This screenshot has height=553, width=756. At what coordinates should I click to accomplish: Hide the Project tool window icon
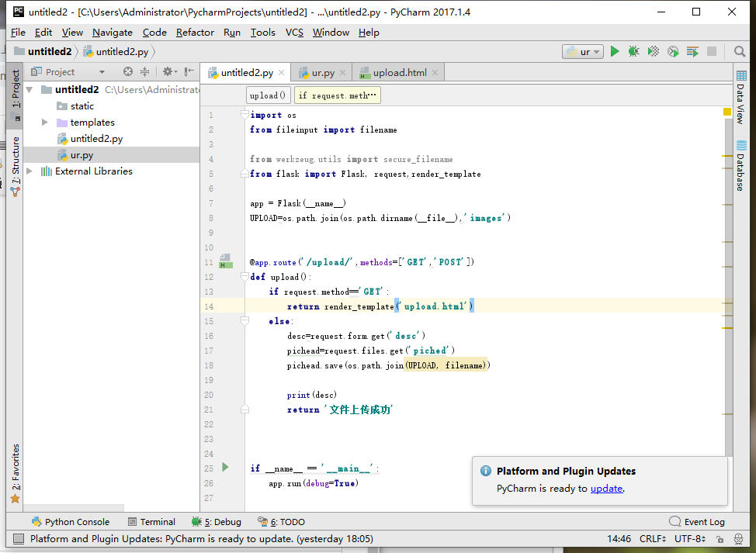[189, 72]
